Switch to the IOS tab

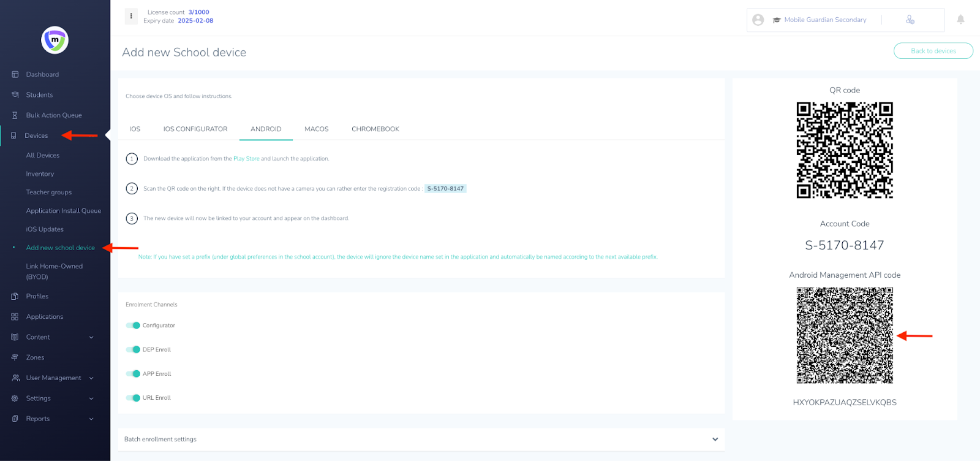tap(135, 129)
